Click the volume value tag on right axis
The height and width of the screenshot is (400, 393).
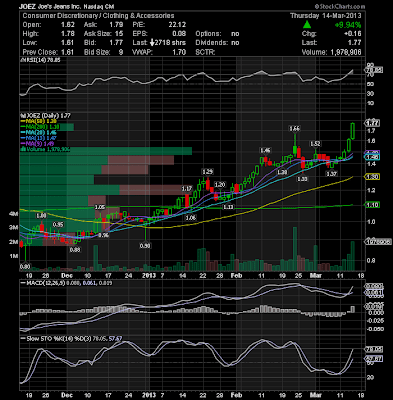coord(377,242)
